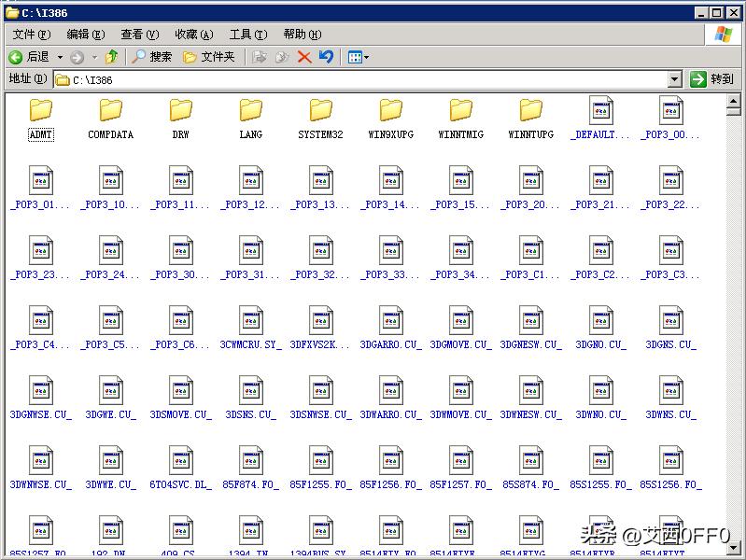Select the _POP3_C1... file
This screenshot has height=560, width=746.
point(531,259)
